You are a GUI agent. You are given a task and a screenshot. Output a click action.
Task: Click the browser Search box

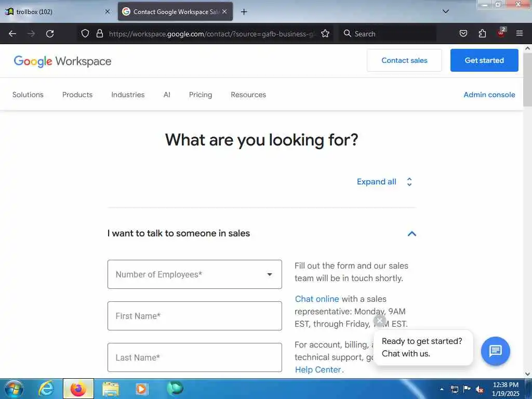pos(388,34)
